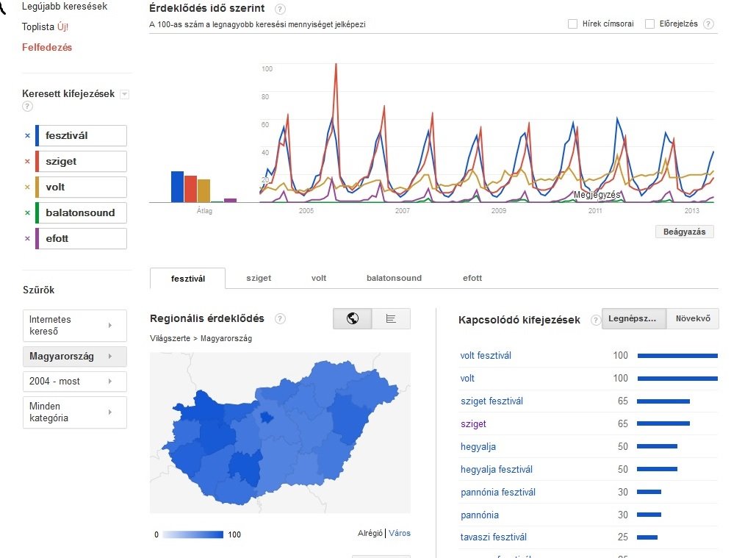Switch to the balatonsound tab
The image size is (756, 558).
click(x=394, y=278)
